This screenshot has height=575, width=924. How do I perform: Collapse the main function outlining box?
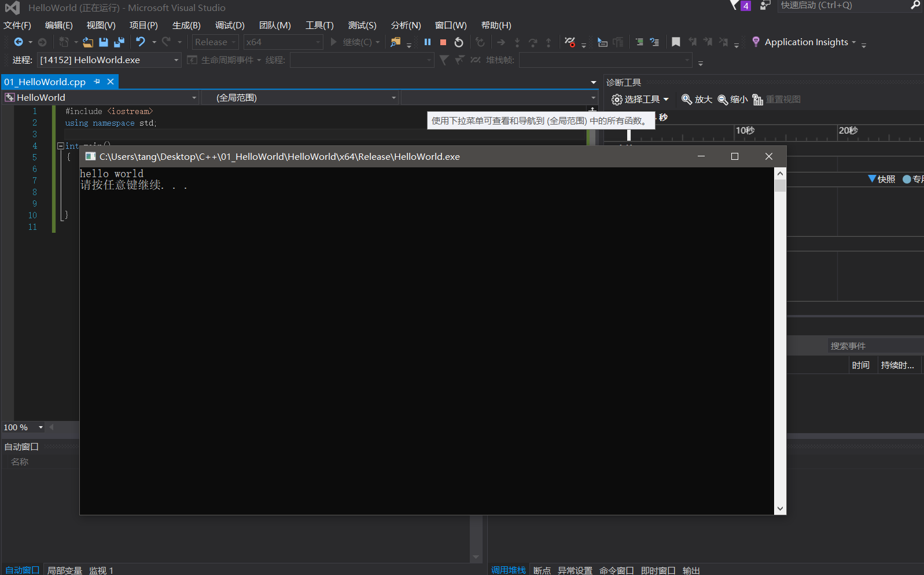point(60,146)
